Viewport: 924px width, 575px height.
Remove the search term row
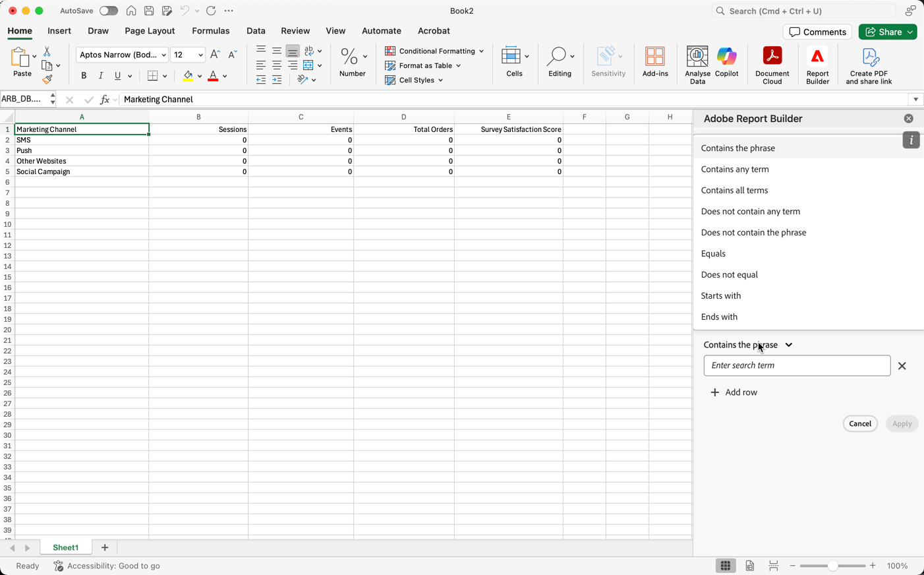pos(902,366)
